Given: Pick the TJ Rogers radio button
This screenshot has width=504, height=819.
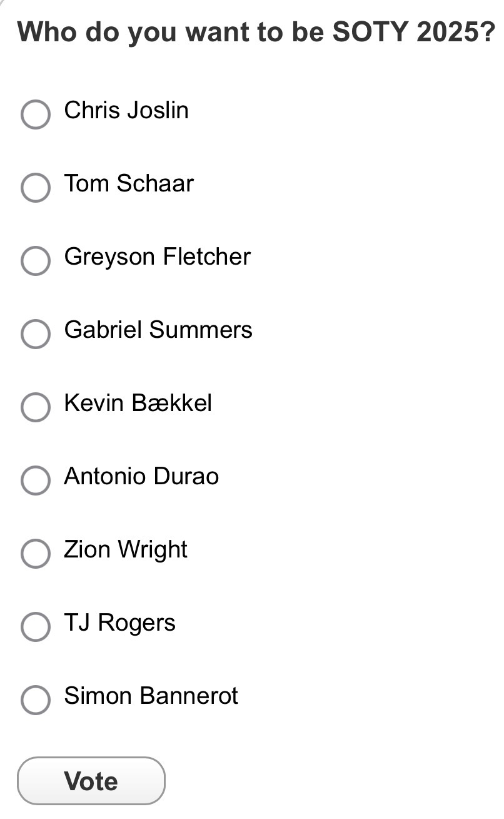Looking at the screenshot, I should click(x=36, y=626).
